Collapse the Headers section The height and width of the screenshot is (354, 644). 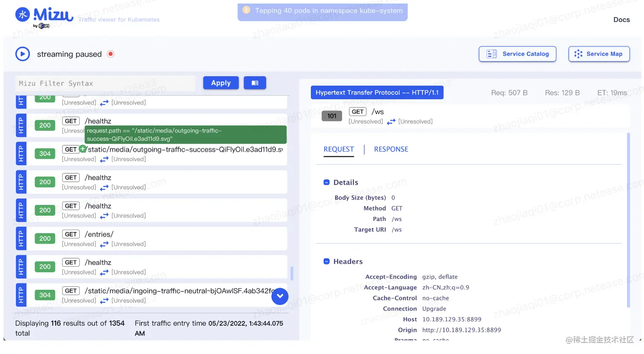[327, 262]
